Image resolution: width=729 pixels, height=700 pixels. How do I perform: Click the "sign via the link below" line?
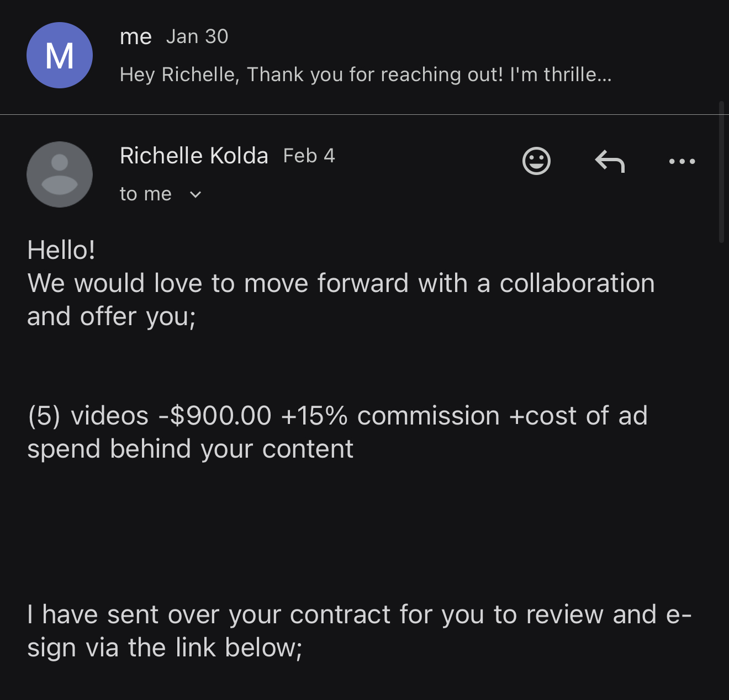[165, 648]
